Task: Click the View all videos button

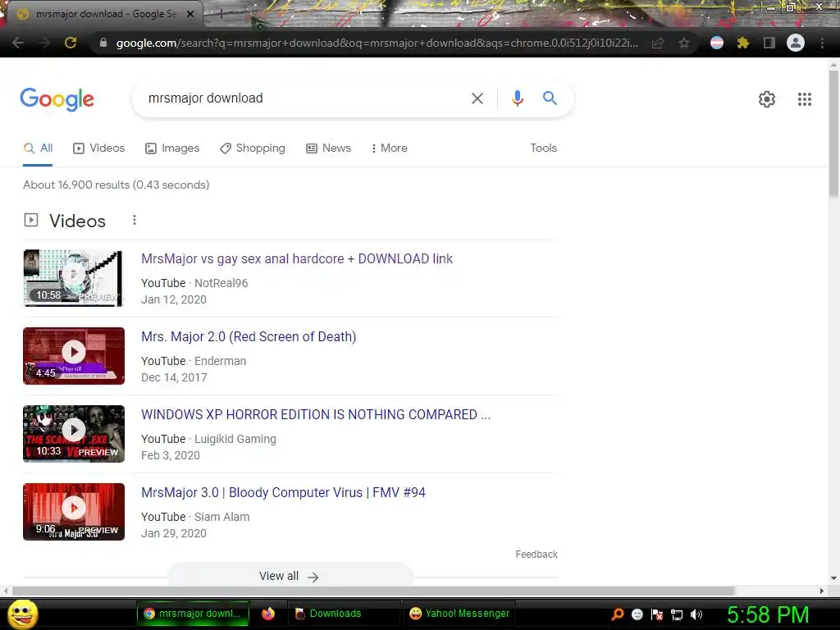Action: tap(290, 577)
